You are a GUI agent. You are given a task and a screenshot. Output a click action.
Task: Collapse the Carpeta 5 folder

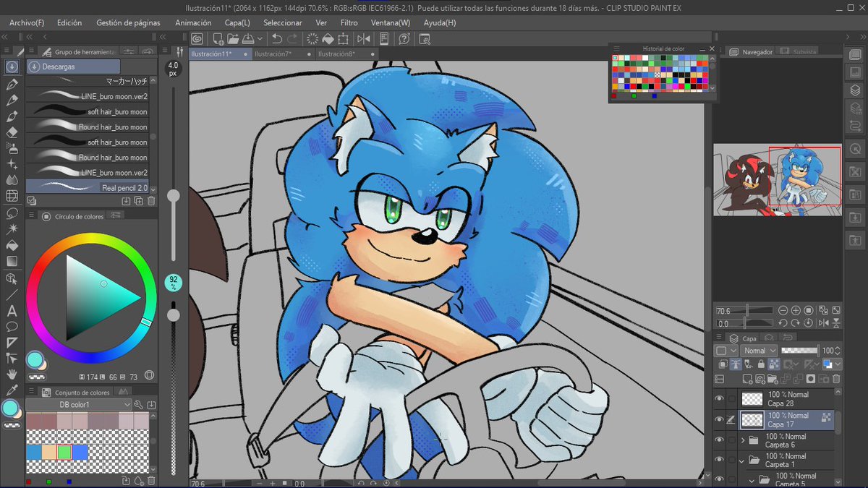(x=752, y=480)
